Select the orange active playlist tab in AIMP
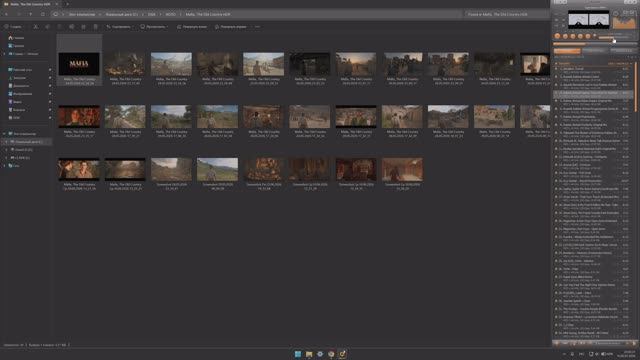 (567, 51)
